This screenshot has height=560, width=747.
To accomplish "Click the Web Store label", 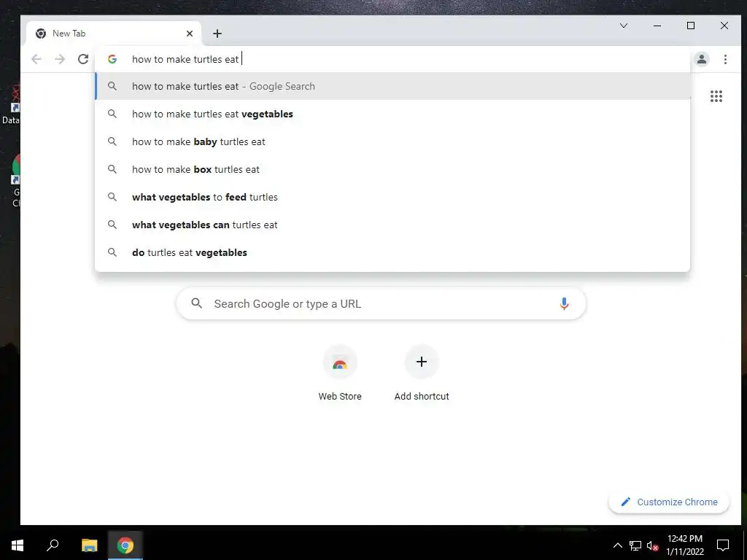I will coord(340,396).
